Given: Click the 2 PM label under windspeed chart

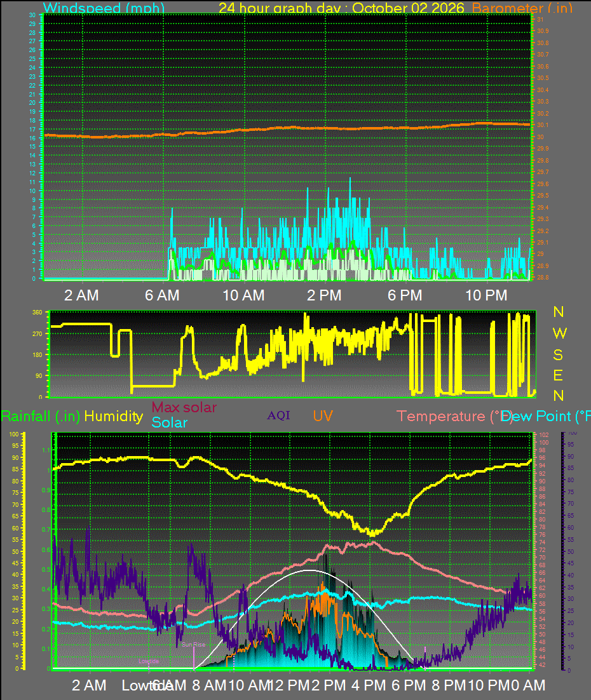Looking at the screenshot, I should [324, 295].
